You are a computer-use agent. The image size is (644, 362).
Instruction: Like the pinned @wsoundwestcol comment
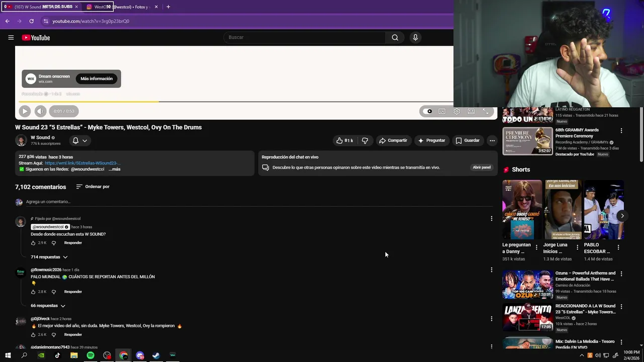click(33, 243)
